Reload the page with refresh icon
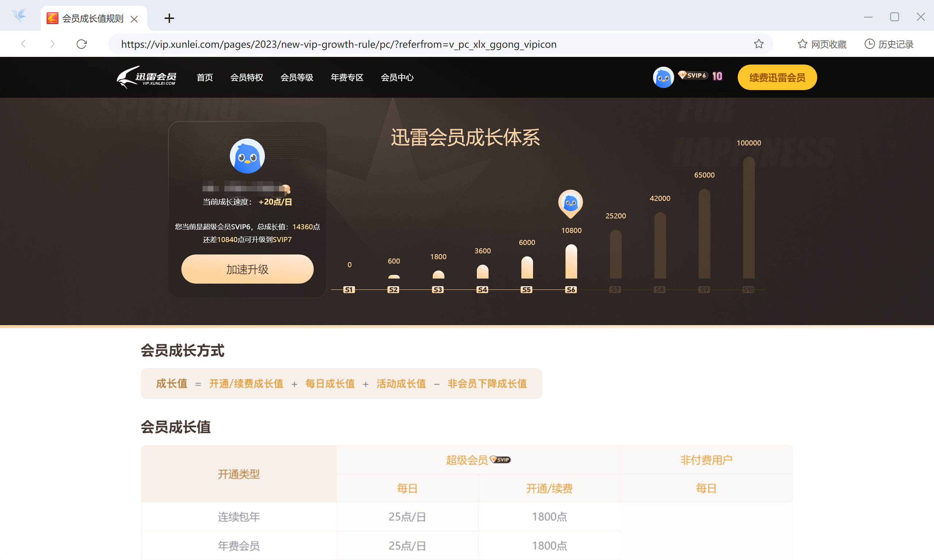934x560 pixels. pos(82,44)
